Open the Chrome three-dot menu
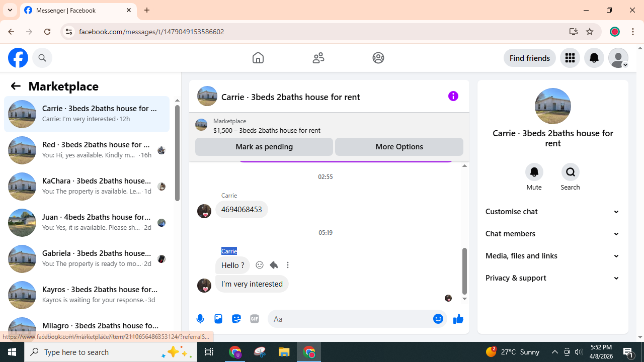 click(633, 32)
